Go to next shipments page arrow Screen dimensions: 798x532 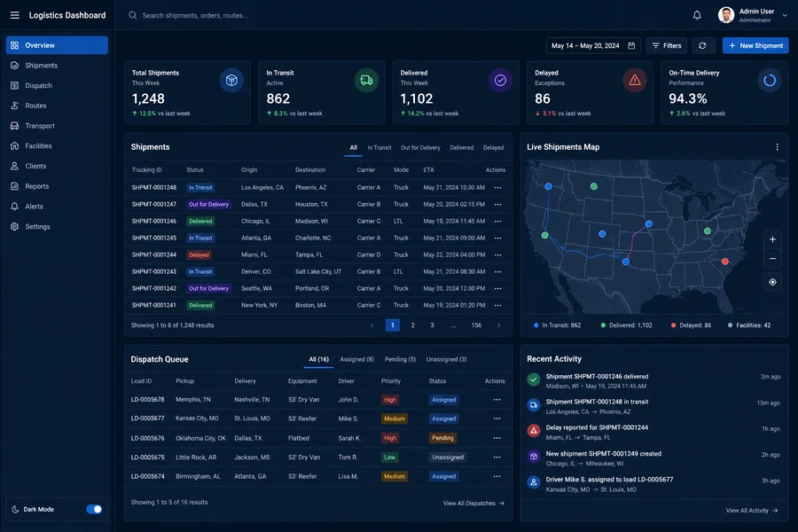pyautogui.click(x=498, y=325)
